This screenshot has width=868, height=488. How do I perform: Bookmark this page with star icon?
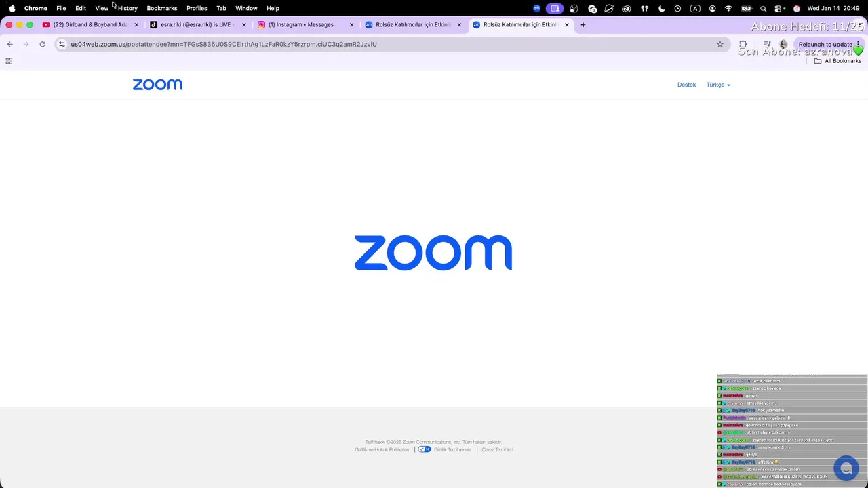click(x=720, y=44)
